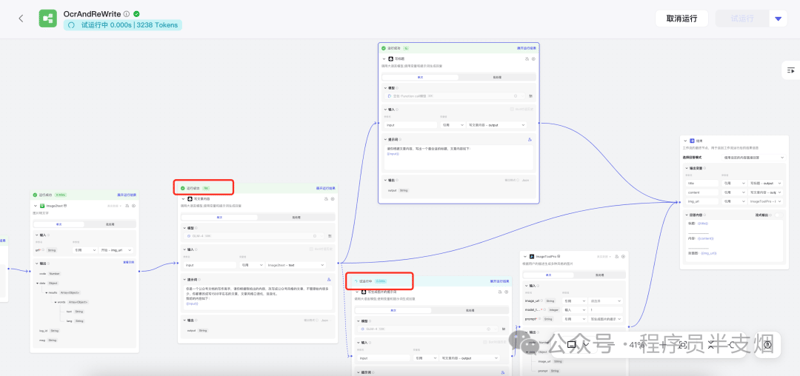Open the panel toggle icon at canvas right edge
800x376 pixels.
click(x=791, y=70)
